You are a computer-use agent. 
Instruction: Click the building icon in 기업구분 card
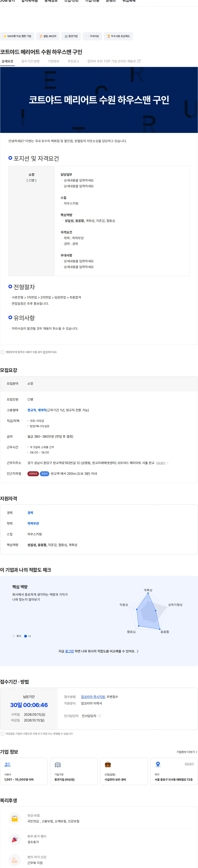[58, 765]
